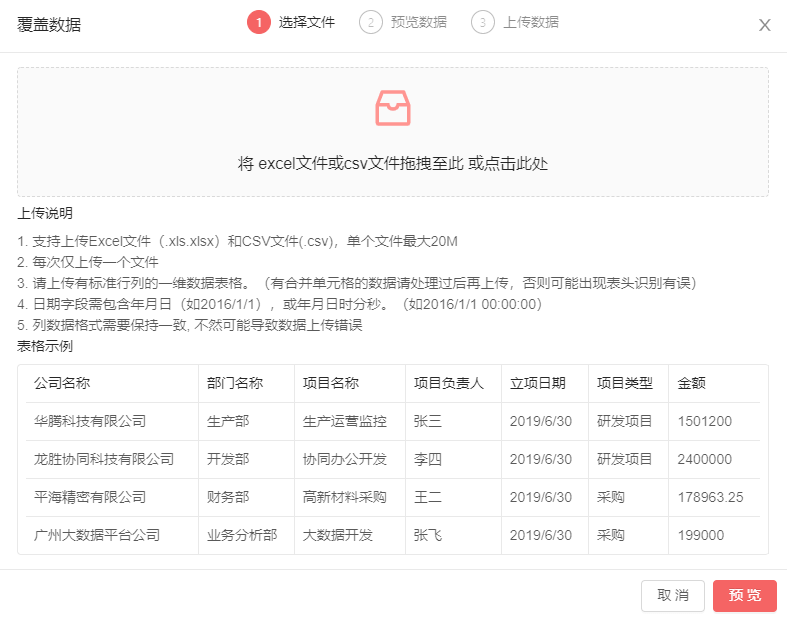
Task: Click the 部门名称 column header
Action: (x=235, y=383)
